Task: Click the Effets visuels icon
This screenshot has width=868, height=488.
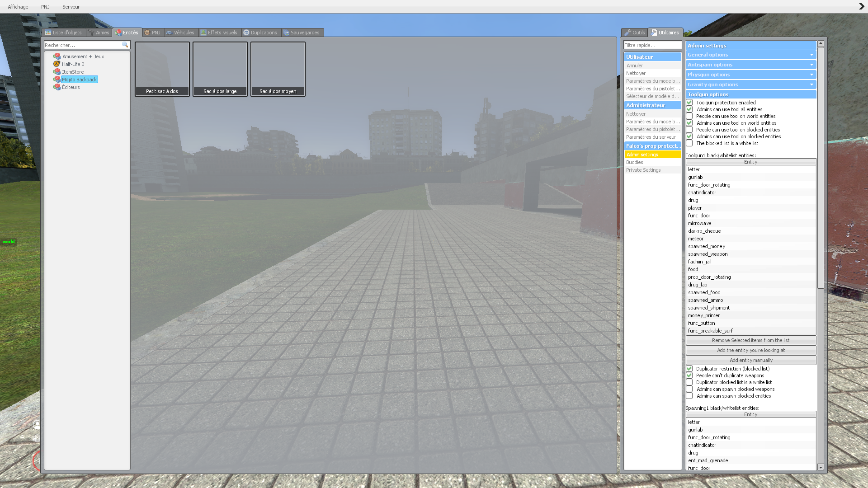Action: [203, 32]
